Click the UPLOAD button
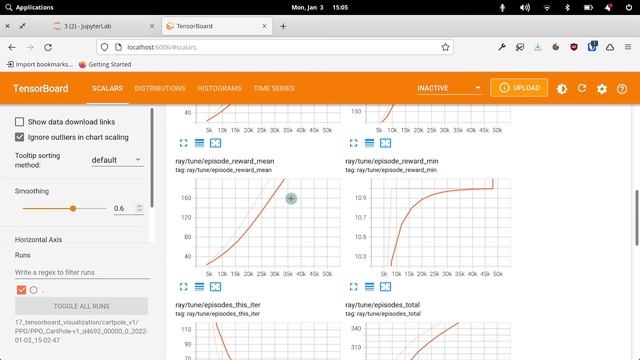 click(x=519, y=88)
